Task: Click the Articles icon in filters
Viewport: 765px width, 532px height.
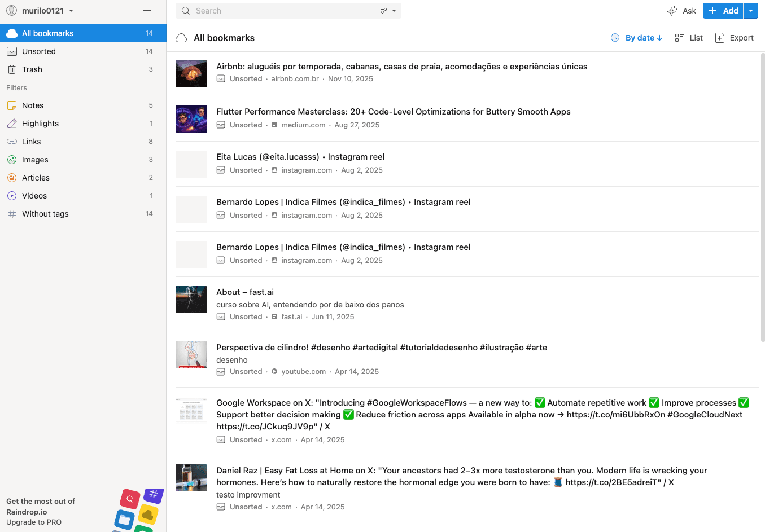Action: 12,178
